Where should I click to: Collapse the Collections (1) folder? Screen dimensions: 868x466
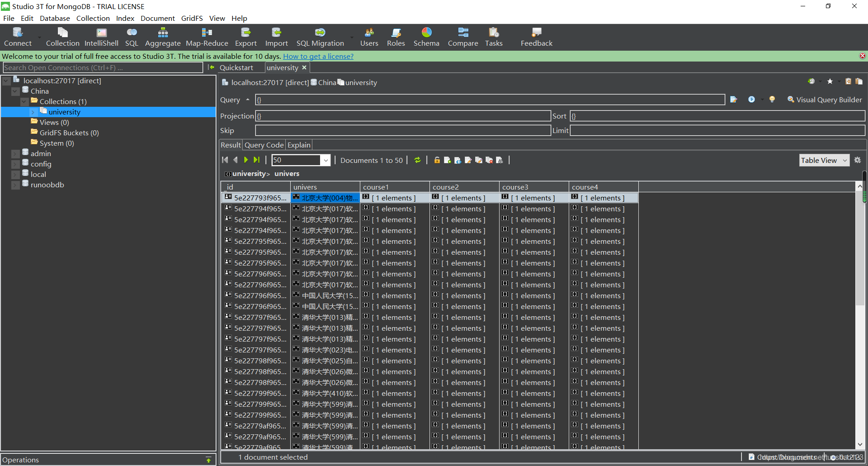[24, 102]
